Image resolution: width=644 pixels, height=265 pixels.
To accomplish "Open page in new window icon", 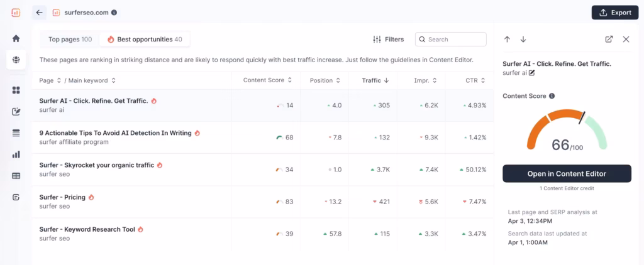I will tap(609, 40).
